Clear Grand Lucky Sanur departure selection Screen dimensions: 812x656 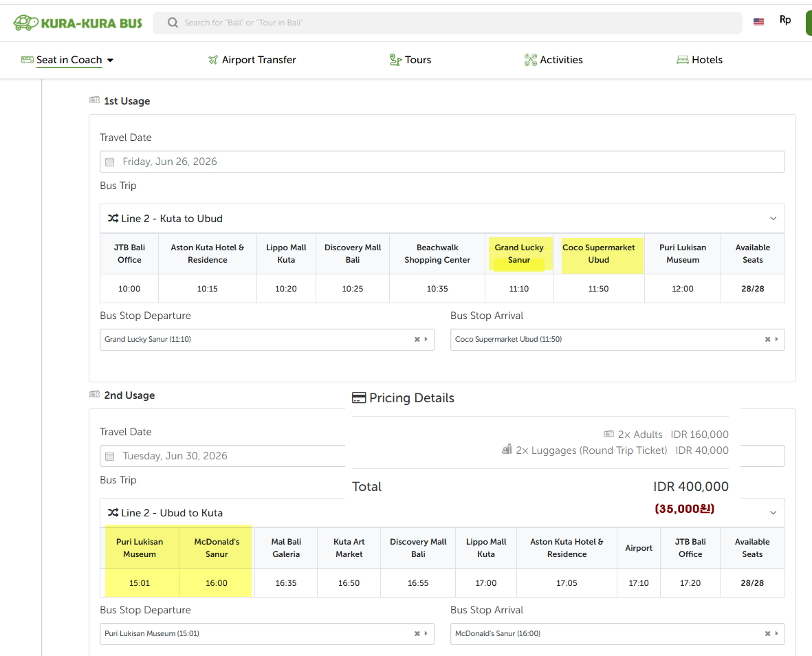(x=417, y=339)
